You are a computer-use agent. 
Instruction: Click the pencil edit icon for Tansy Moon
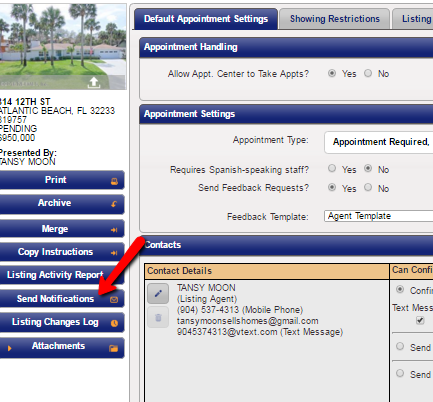click(x=158, y=293)
